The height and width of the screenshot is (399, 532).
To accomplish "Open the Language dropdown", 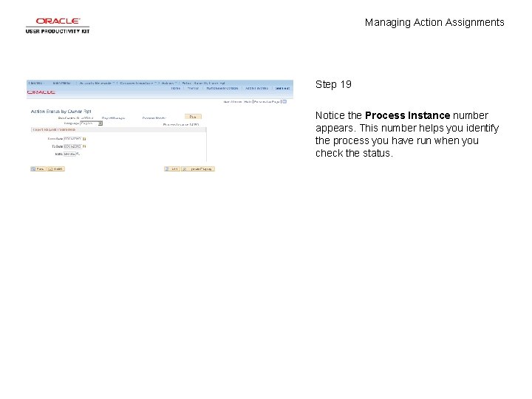I will 92,123.
